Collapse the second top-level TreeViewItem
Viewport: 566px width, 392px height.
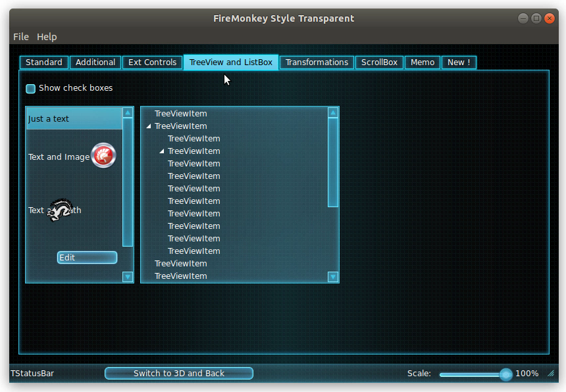tap(149, 126)
